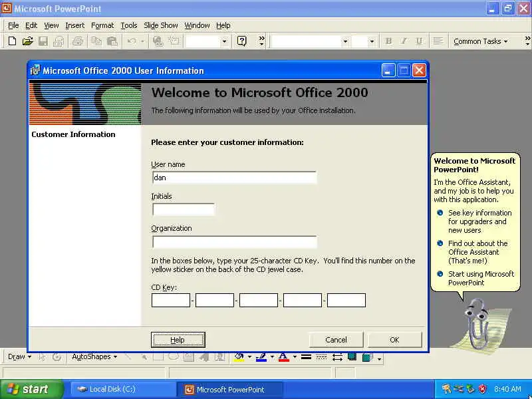Click the New presentation icon
This screenshot has height=399, width=532.
coord(12,41)
